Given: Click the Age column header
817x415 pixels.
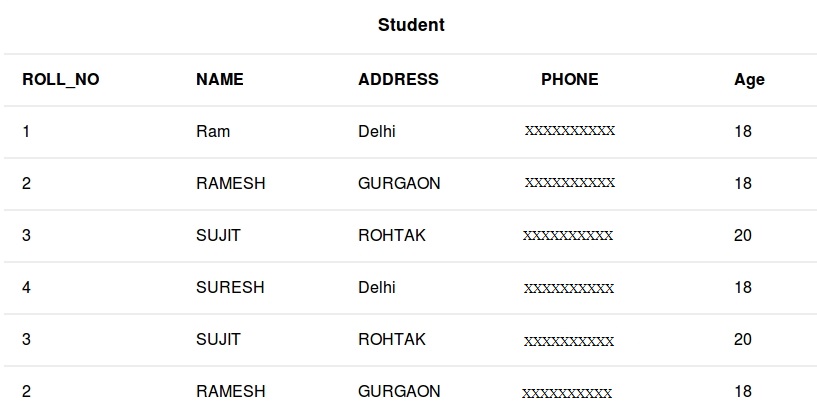Looking at the screenshot, I should tap(749, 80).
